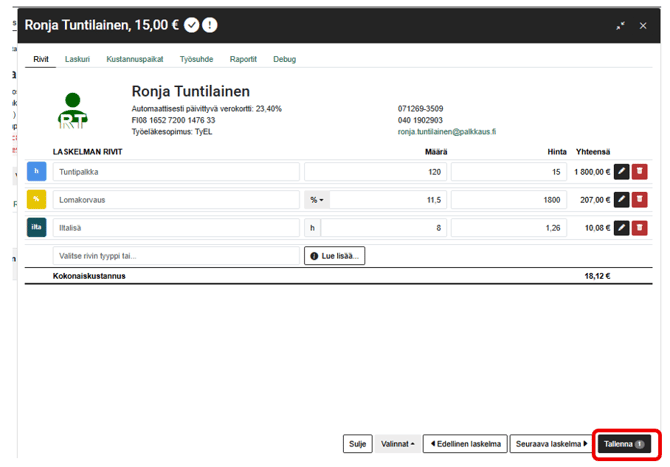The image size is (670, 467).
Task: Click the 'Yhteensä' column header
Action: 593,152
